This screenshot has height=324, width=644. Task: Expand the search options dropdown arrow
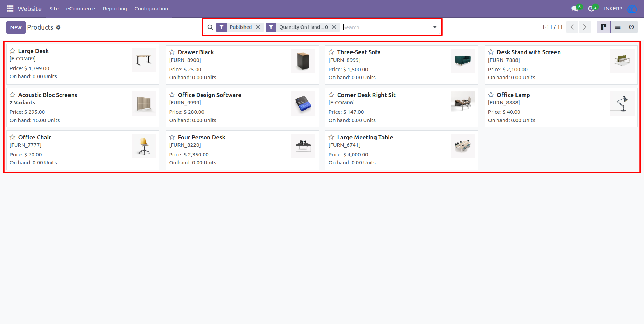435,27
